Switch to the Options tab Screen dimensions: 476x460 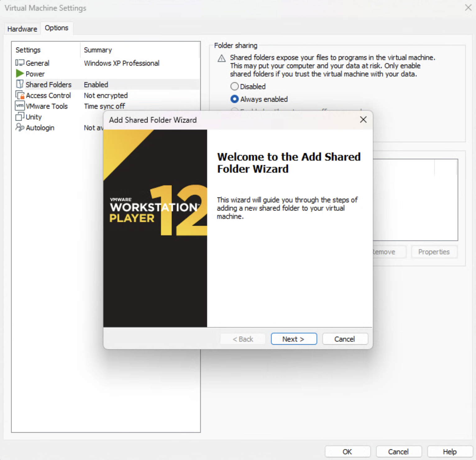point(57,28)
